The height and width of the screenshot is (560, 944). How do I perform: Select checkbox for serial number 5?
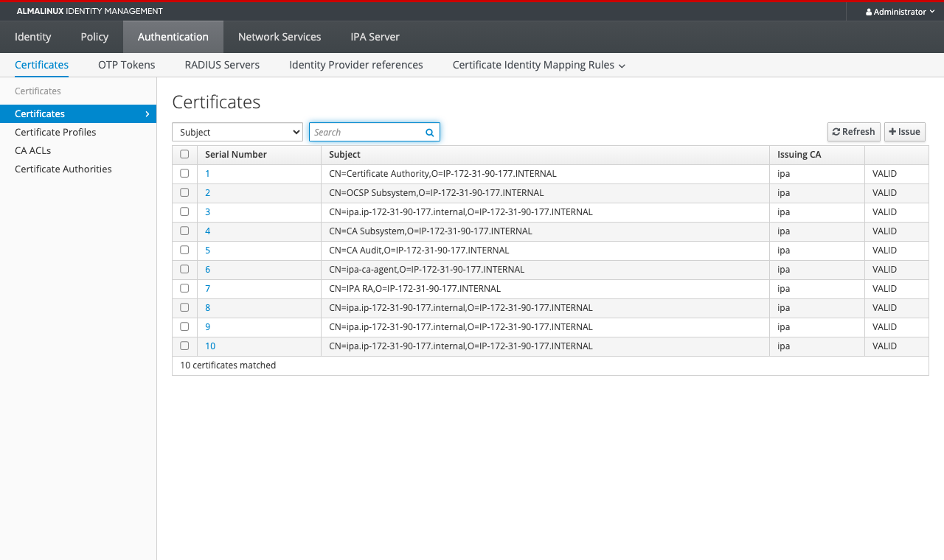click(x=184, y=250)
